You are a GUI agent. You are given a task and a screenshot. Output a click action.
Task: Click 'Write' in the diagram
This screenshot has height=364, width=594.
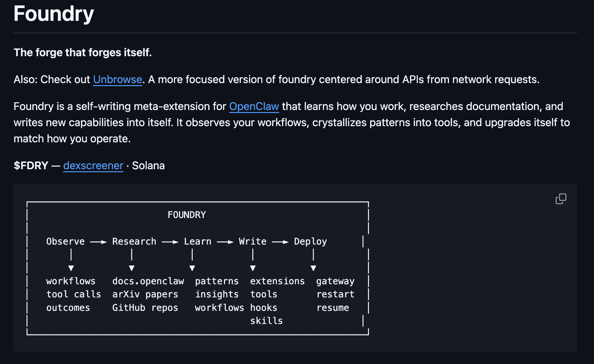[x=253, y=242]
